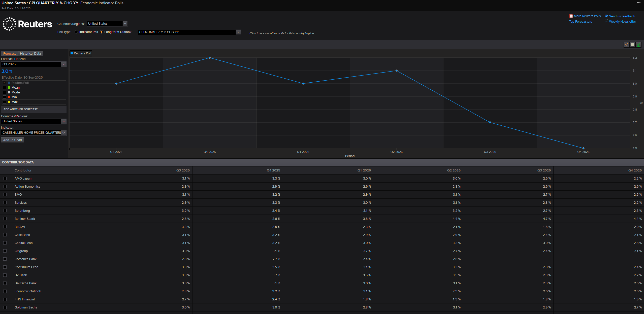Click the yellow Max color swatch
Screen dimensions: 644x314
[x=9, y=102]
